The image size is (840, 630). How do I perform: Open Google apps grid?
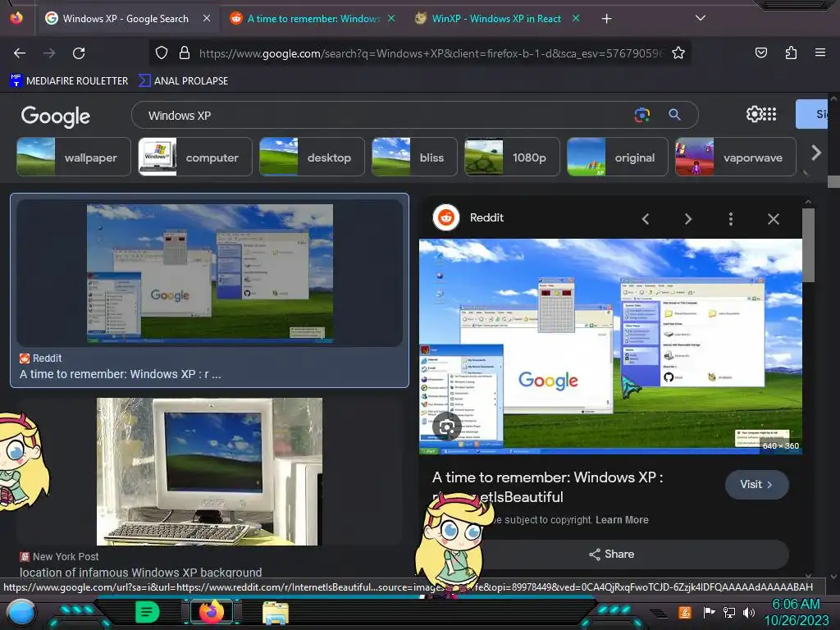click(769, 114)
